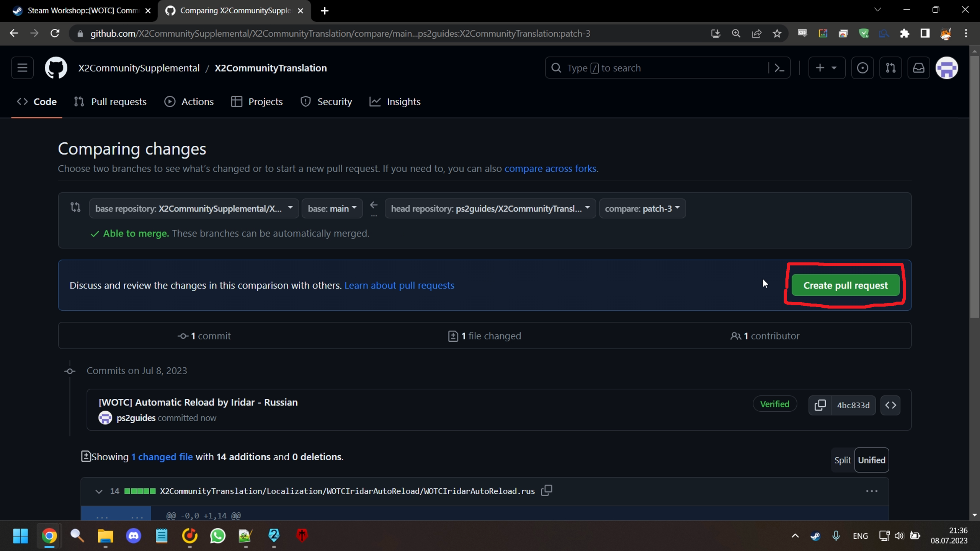The width and height of the screenshot is (980, 551).
Task: Switch to the Actions tab
Action: click(189, 102)
